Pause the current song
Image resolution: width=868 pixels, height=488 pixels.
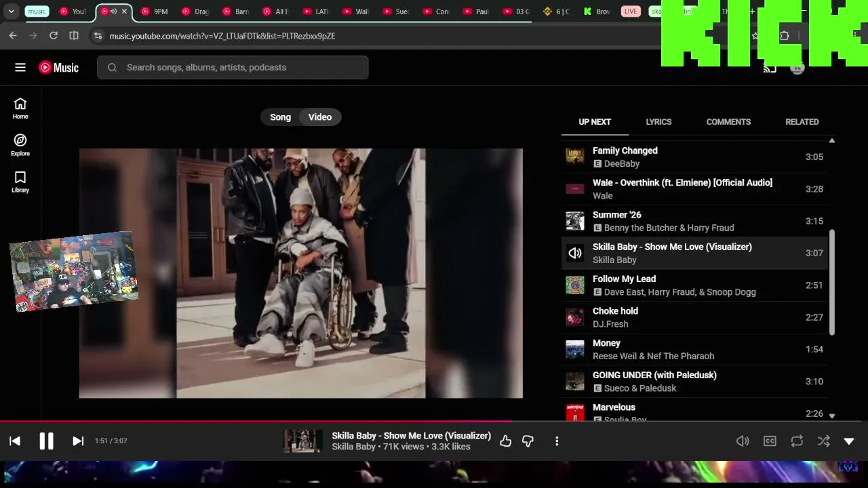point(46,441)
